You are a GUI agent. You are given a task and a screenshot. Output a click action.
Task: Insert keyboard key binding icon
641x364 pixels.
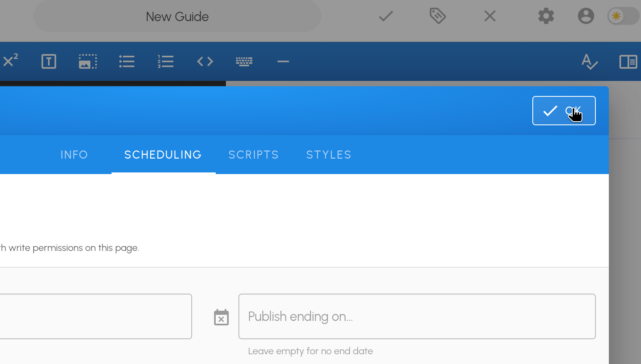[x=244, y=61]
